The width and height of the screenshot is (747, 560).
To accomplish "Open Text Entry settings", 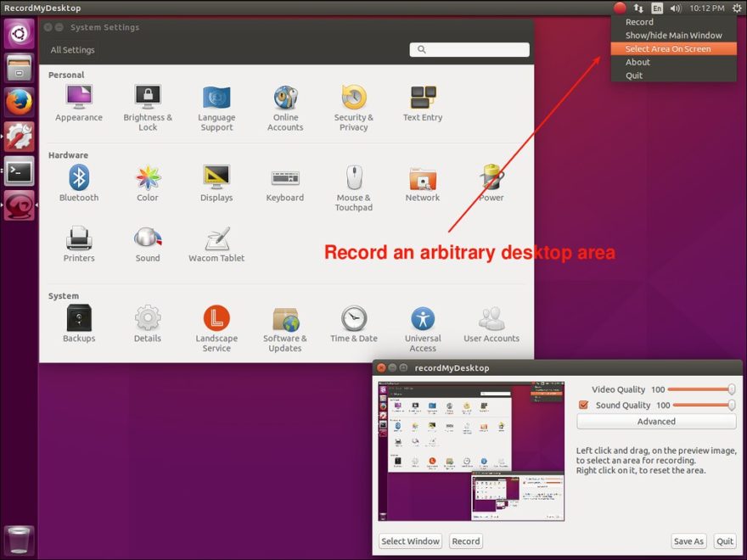I will click(423, 104).
